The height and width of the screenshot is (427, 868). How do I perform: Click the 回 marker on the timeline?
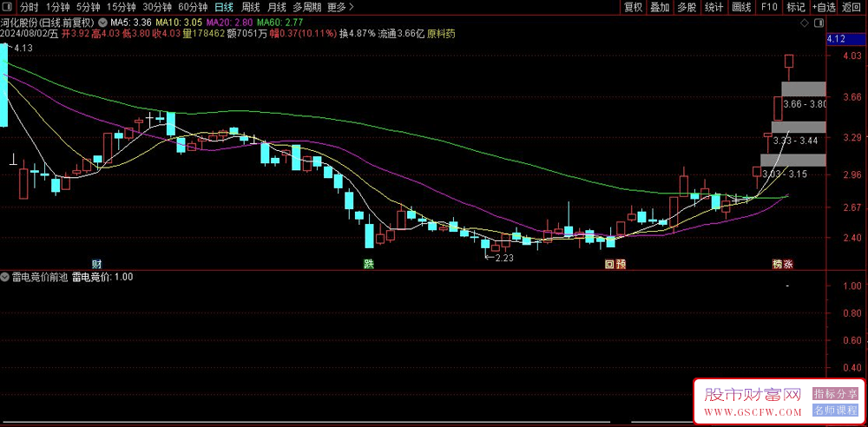[x=609, y=264]
